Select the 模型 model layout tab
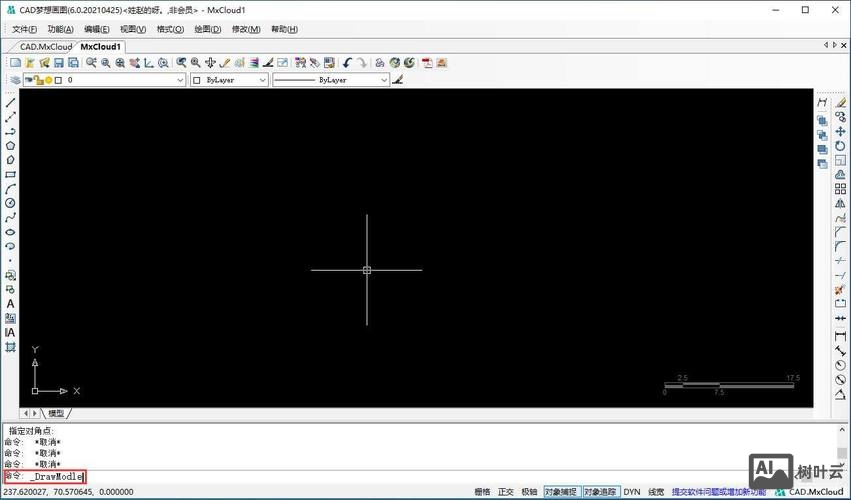 56,413
